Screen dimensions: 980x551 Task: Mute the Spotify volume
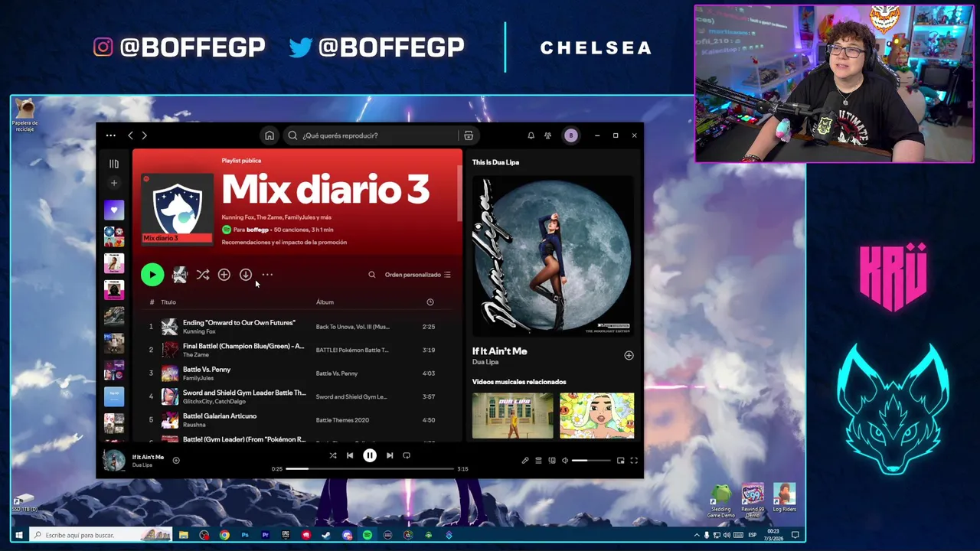565,461
